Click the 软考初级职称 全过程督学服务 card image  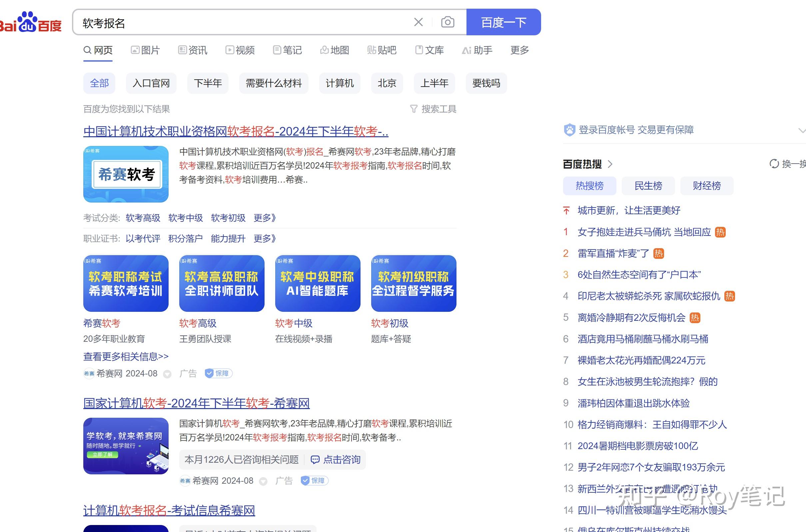click(414, 283)
